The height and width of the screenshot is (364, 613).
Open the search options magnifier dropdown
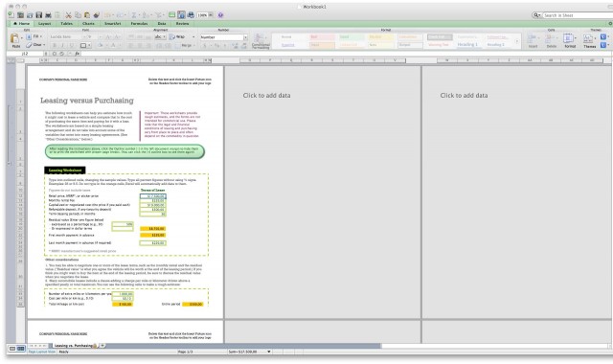[536, 15]
